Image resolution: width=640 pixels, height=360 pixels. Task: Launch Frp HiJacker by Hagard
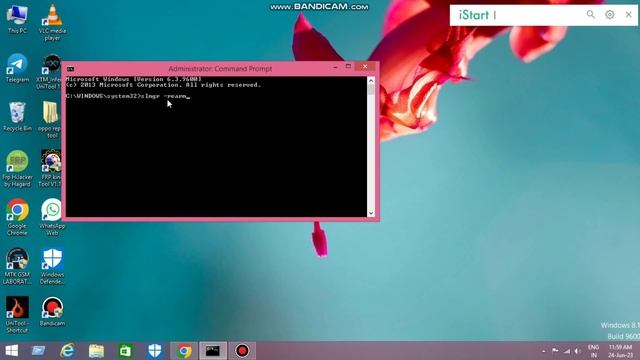click(x=17, y=169)
